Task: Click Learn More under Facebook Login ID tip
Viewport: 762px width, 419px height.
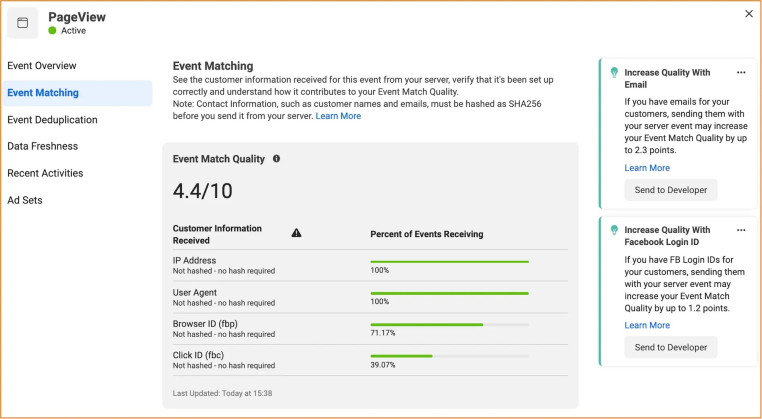Action: (646, 325)
